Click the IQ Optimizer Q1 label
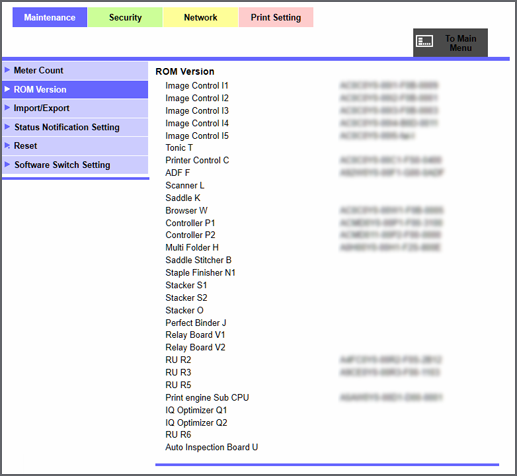 tap(196, 410)
